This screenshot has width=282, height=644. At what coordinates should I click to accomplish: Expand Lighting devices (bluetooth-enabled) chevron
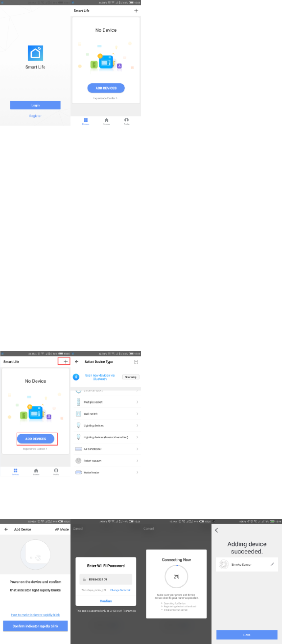137,437
